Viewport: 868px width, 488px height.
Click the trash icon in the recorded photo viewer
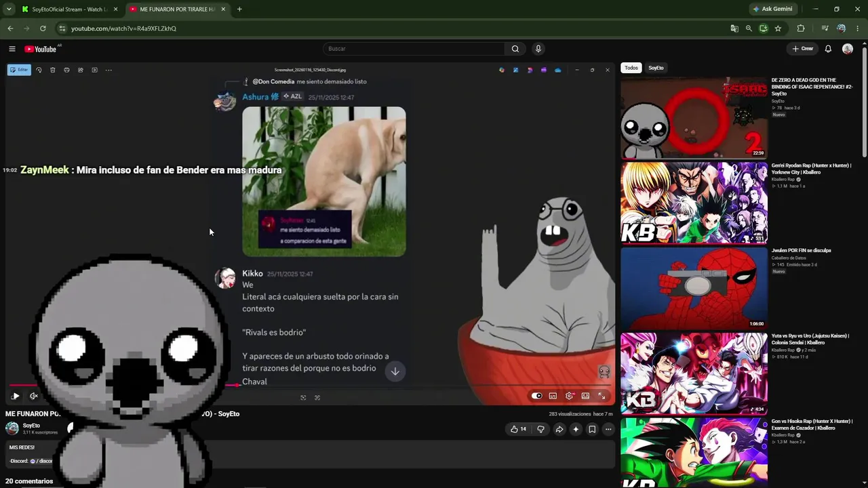coord(53,70)
